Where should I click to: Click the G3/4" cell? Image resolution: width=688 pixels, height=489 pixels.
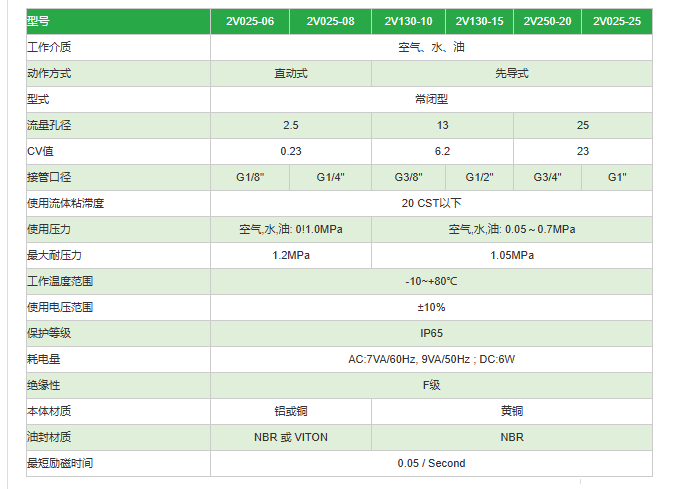point(548,177)
